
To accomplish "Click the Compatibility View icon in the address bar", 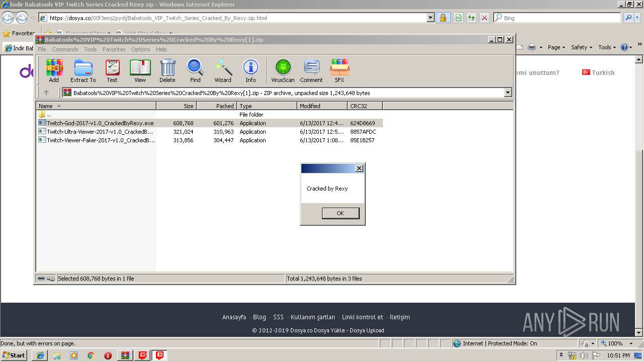I will pyautogui.click(x=458, y=18).
